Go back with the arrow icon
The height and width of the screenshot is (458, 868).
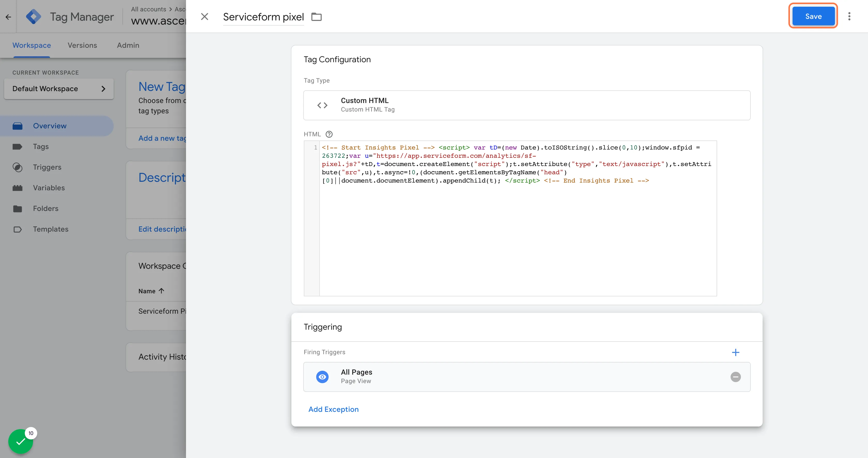click(x=8, y=17)
